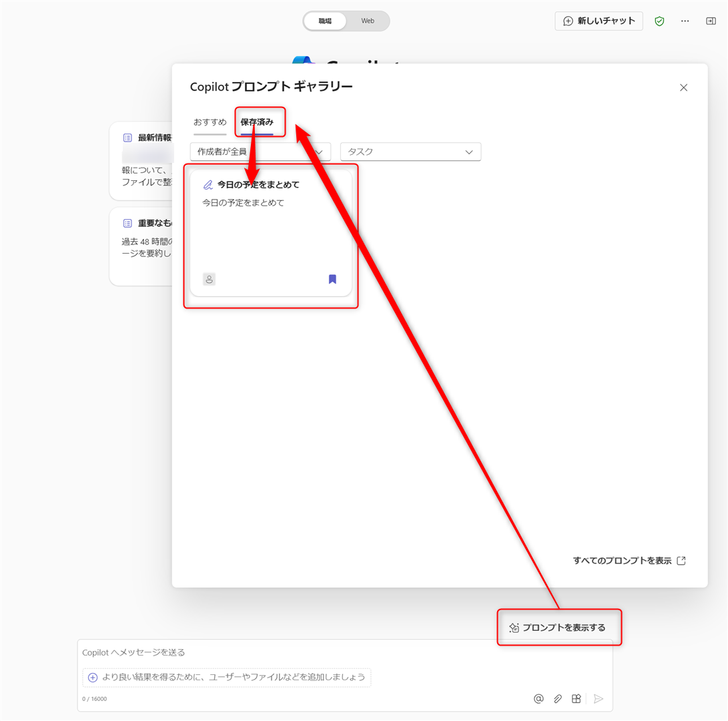Open the 最新情報 suggestion card behind dialog
Viewport: 728px width, 721px height.
point(141,161)
